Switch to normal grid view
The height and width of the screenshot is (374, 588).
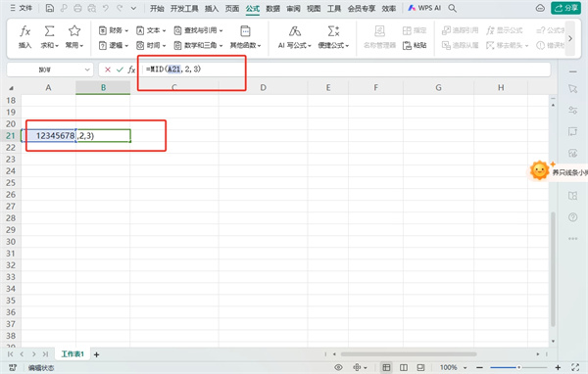[386, 367]
